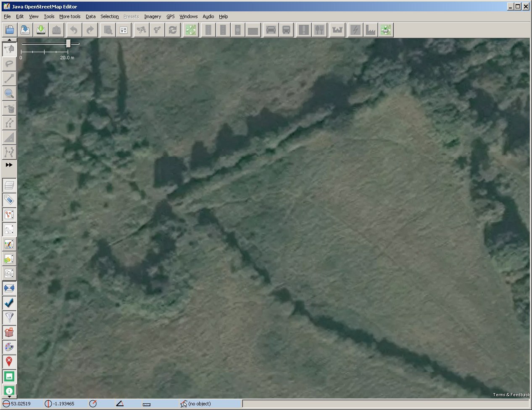532x410 pixels.
Task: Click the (no object) status field
Action: (x=200, y=404)
